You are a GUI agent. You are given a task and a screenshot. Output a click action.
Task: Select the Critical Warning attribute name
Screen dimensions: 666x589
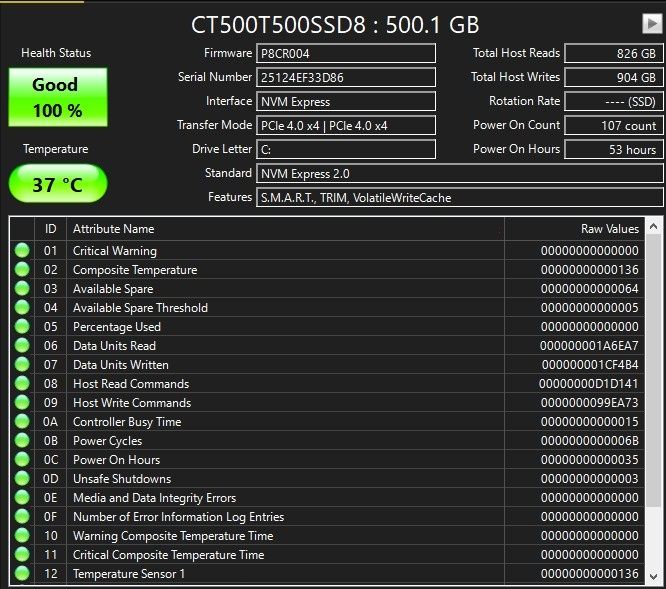115,251
